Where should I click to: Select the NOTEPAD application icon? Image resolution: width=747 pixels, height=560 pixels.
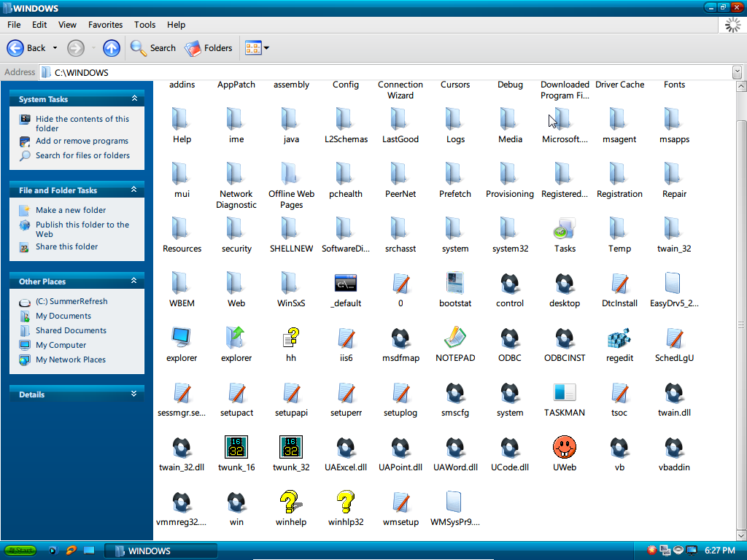tap(455, 338)
